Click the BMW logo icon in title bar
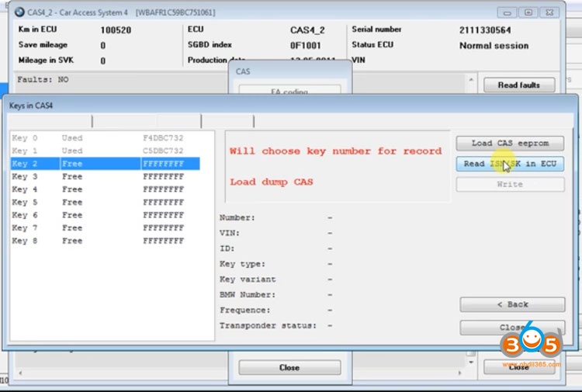 coord(19,12)
